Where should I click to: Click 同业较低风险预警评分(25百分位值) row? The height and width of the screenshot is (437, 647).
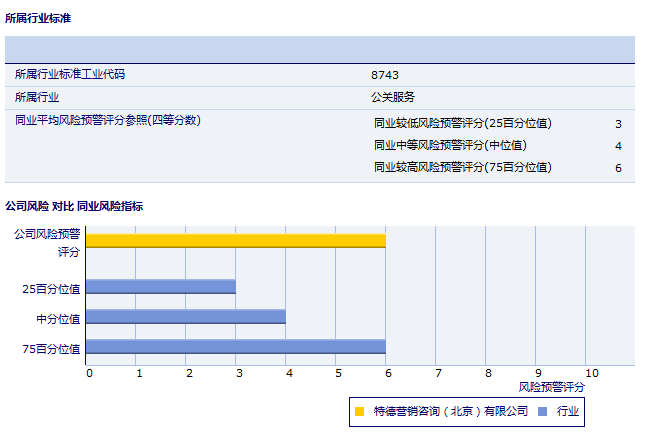click(462, 124)
